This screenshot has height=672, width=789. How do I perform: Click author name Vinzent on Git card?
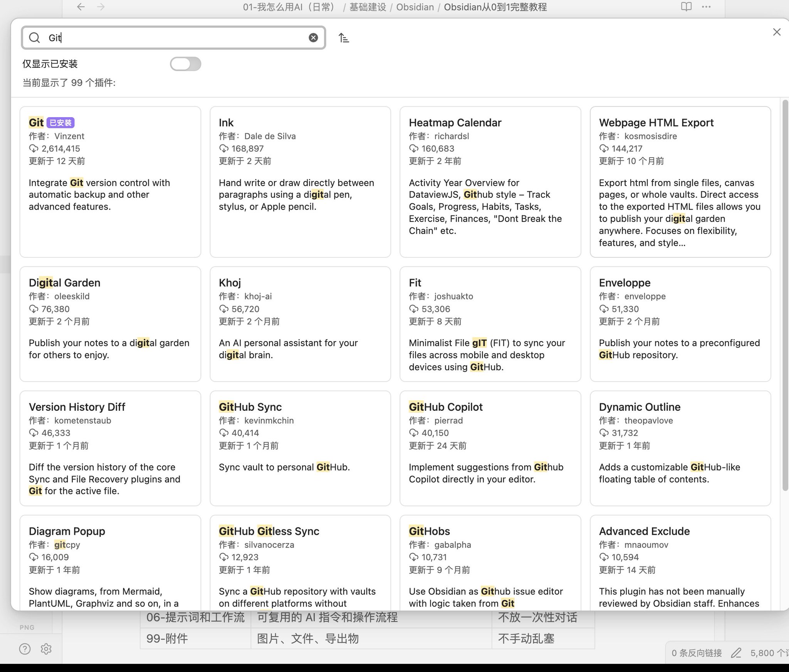tap(69, 136)
